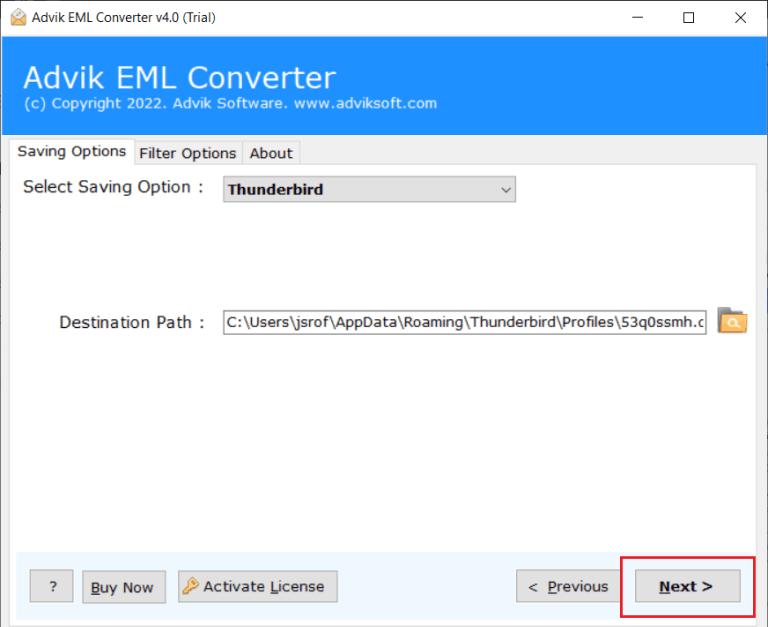Open help with the question mark button
Screen dimensions: 768x627
pos(51,586)
